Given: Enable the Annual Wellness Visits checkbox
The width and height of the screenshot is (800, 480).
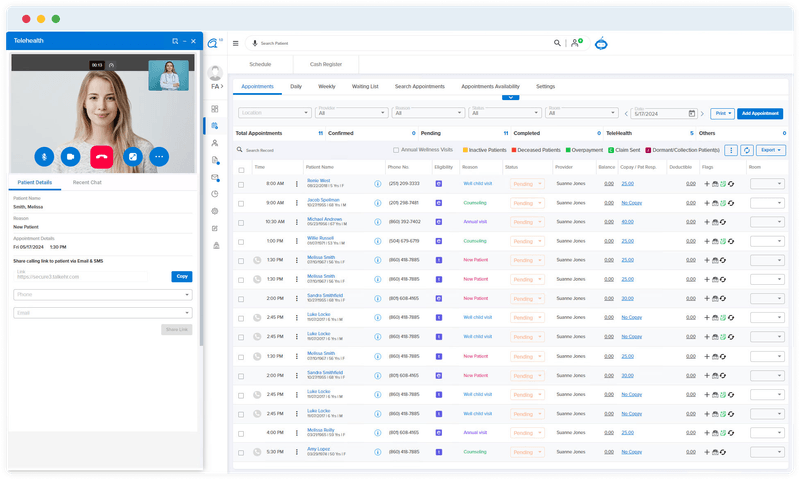Looking at the screenshot, I should [397, 150].
